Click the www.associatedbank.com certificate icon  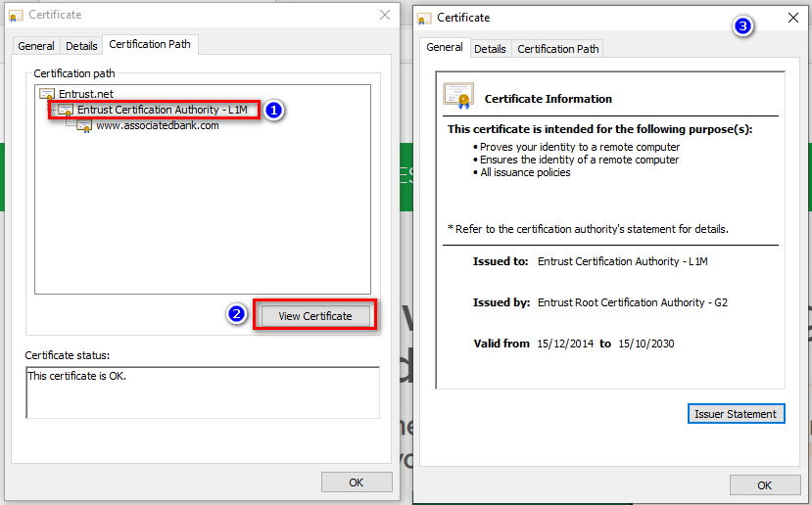point(84,125)
